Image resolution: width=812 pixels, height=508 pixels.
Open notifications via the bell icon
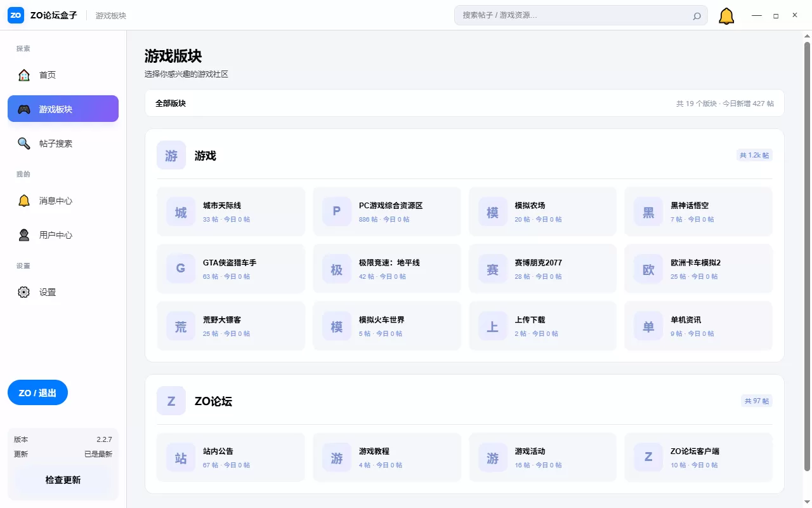tap(726, 16)
